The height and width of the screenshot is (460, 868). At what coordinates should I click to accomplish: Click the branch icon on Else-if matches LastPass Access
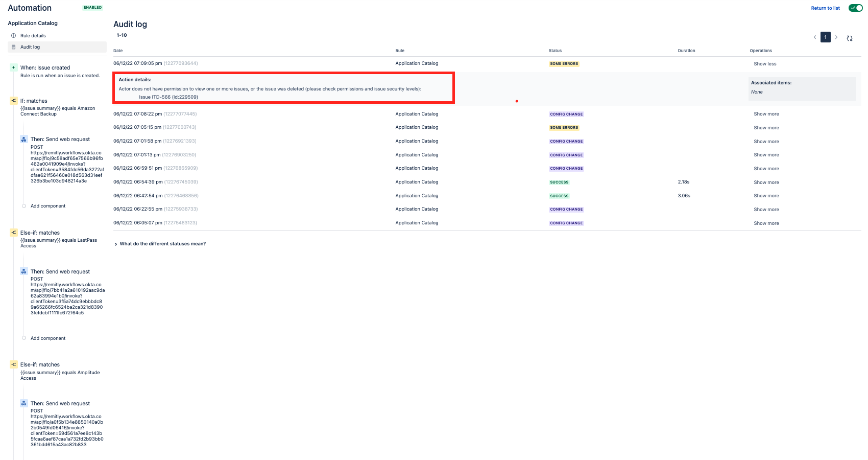[x=13, y=232]
